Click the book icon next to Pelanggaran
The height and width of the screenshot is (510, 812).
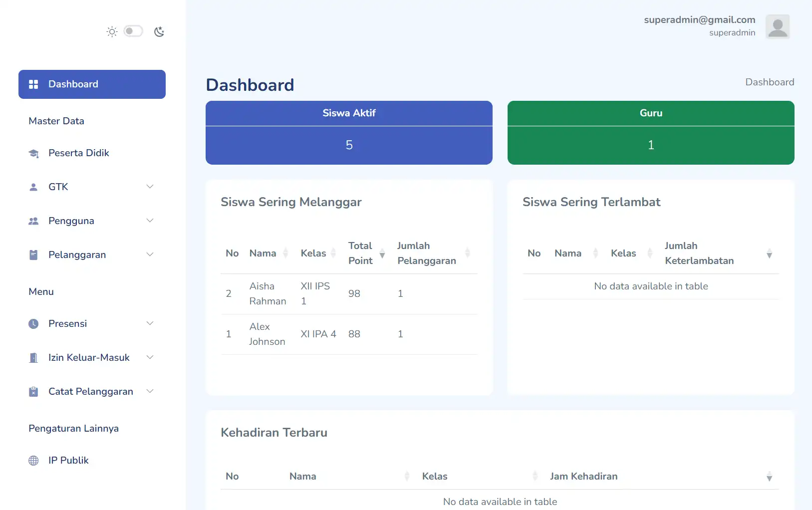coord(33,255)
